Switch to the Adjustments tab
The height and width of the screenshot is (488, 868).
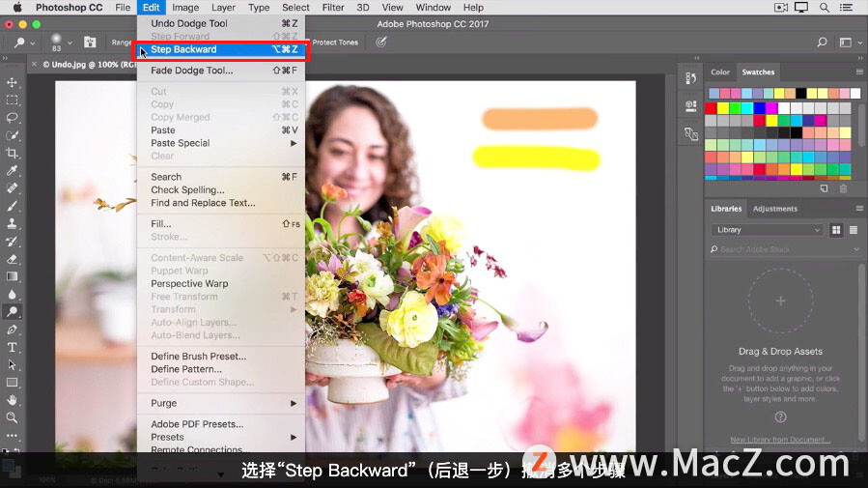tap(775, 209)
